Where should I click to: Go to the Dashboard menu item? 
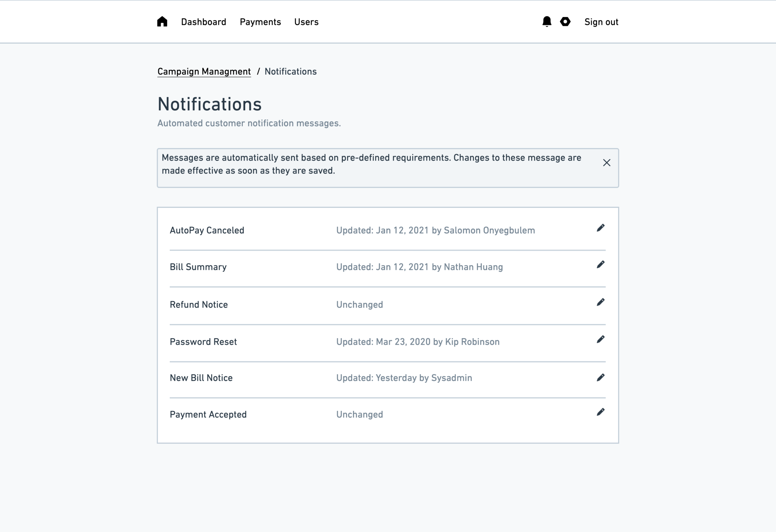pos(204,22)
